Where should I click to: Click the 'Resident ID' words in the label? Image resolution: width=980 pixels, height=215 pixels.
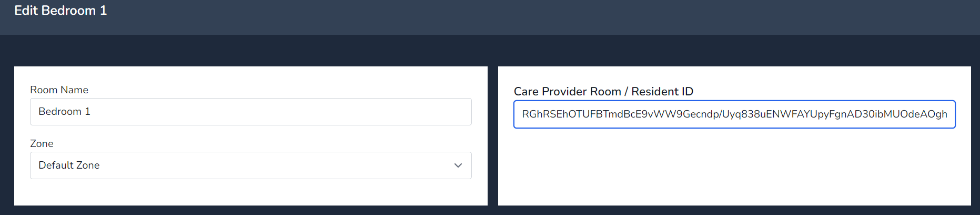(662, 92)
